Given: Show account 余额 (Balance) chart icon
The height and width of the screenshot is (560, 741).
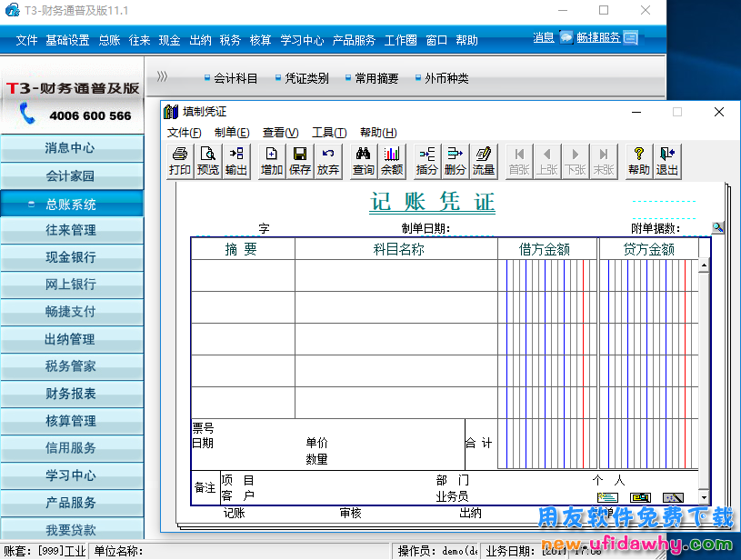Looking at the screenshot, I should click(x=392, y=161).
